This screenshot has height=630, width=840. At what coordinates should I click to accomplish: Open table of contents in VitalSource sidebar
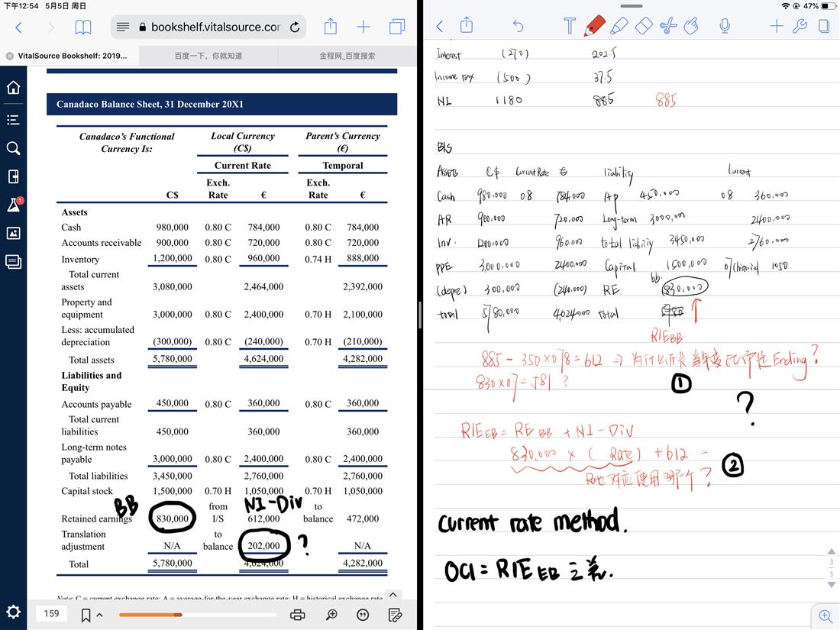pyautogui.click(x=14, y=119)
